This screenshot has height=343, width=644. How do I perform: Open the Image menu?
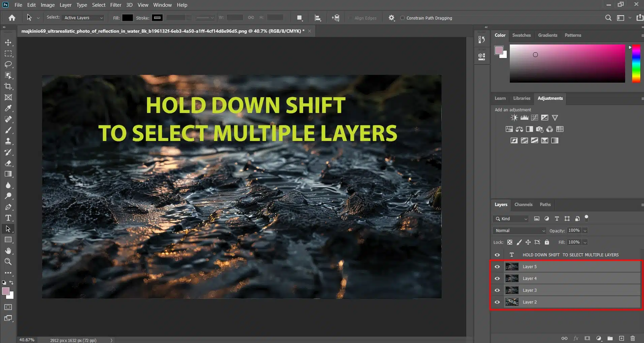[48, 5]
